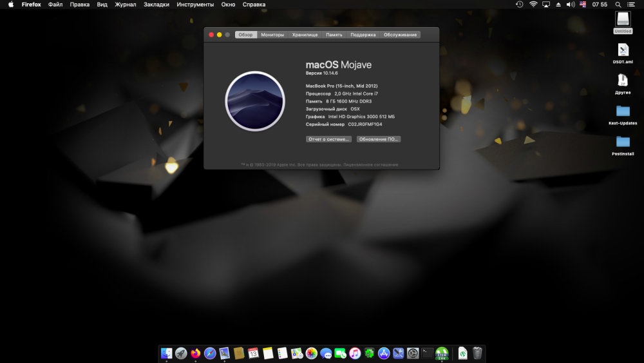
Task: Open the brown address book dock icon
Action: 239,353
